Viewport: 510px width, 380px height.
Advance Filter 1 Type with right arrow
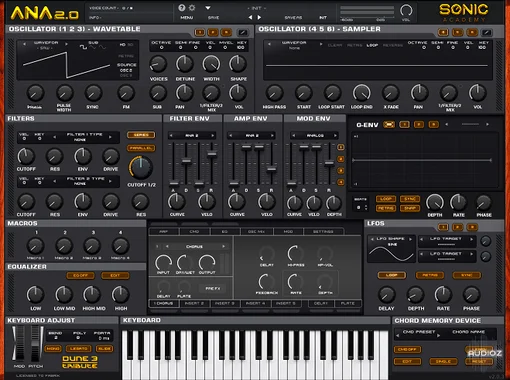110,137
